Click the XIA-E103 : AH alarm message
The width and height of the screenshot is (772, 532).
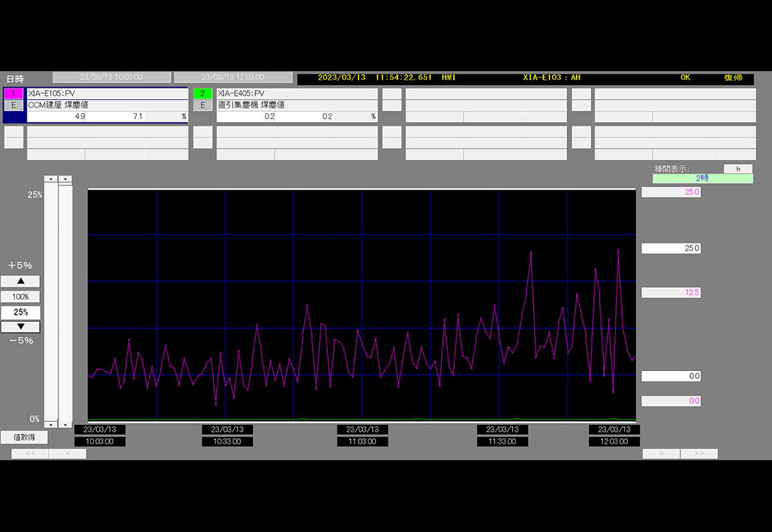coord(552,77)
